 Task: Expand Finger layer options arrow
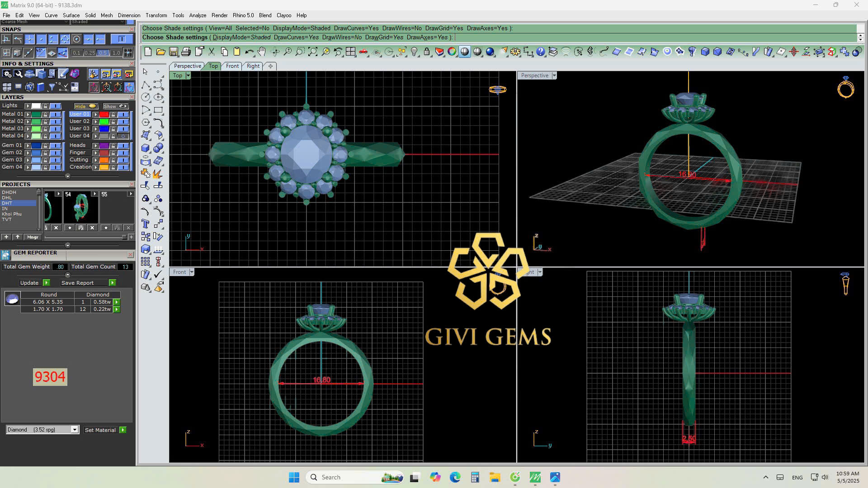point(95,153)
